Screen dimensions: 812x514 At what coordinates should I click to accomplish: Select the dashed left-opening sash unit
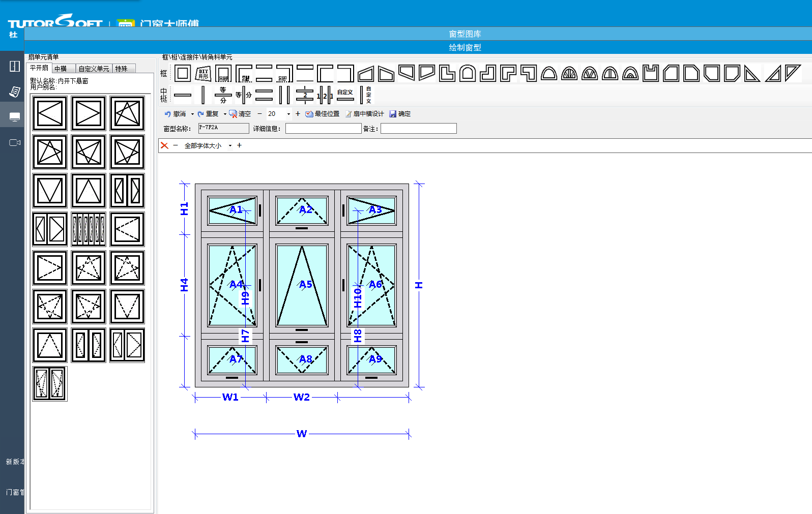pyautogui.click(x=127, y=229)
